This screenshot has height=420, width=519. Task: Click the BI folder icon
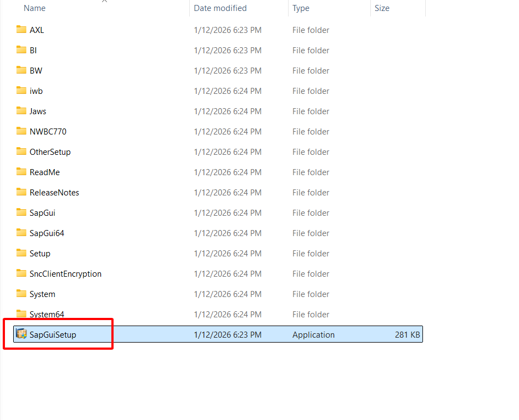pos(21,50)
